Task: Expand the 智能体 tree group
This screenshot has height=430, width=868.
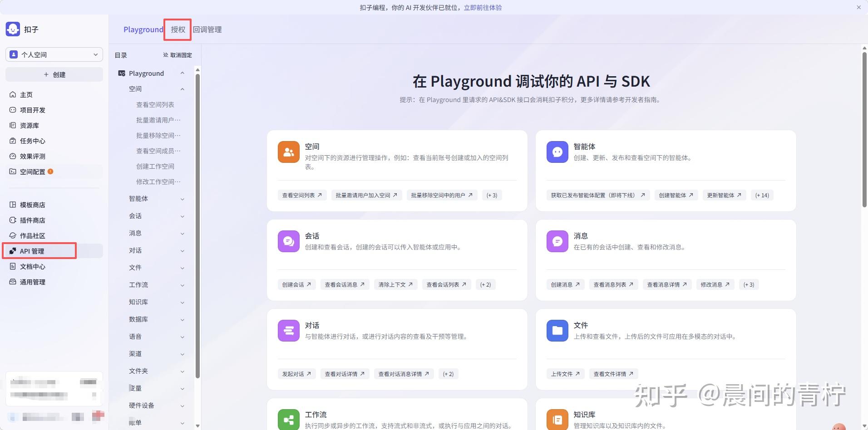Action: (x=182, y=199)
